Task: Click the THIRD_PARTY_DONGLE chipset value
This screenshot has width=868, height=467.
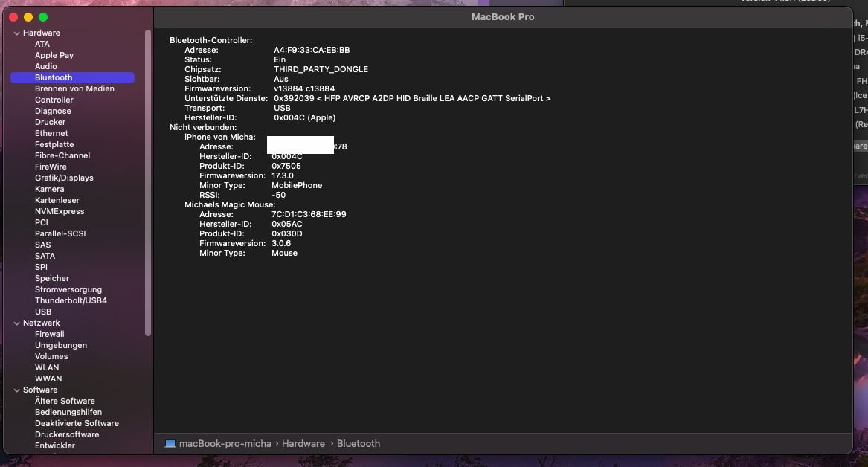Action: pos(321,69)
